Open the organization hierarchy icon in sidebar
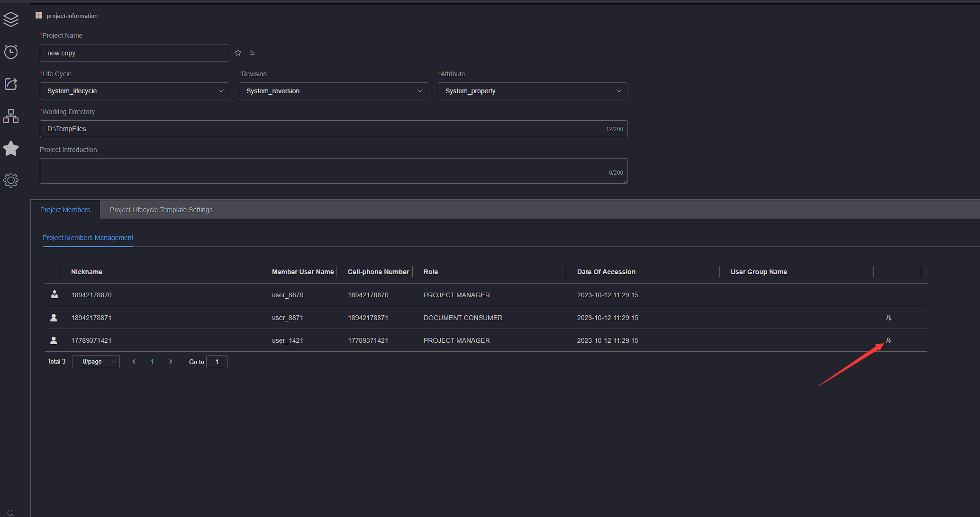 [11, 116]
